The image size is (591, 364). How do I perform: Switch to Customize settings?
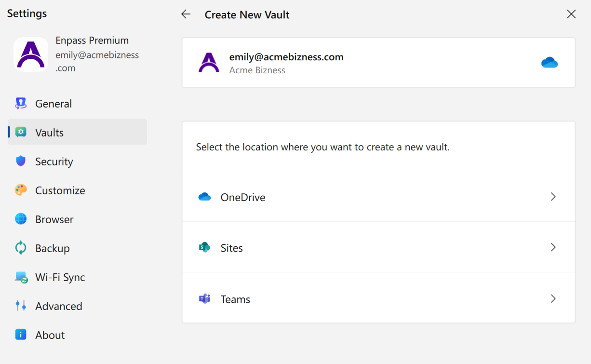[77, 190]
